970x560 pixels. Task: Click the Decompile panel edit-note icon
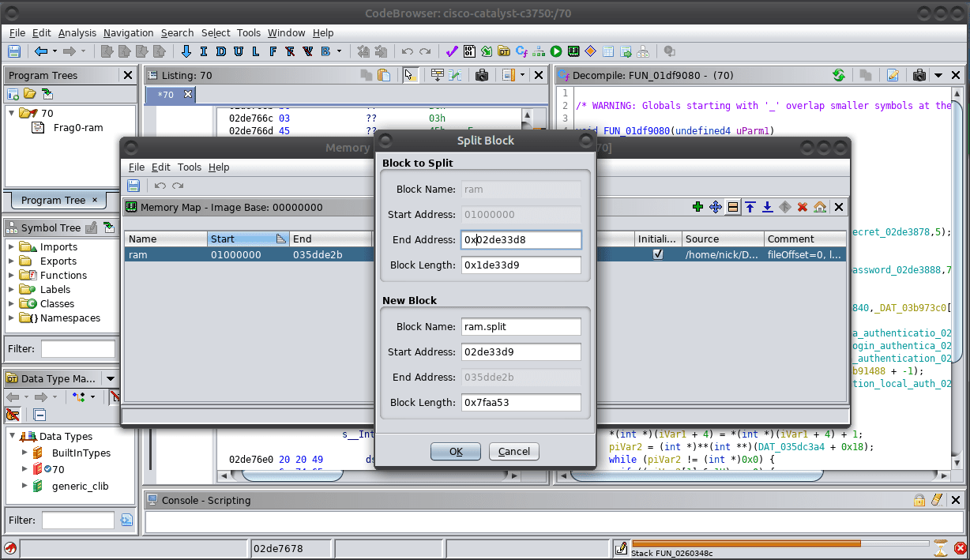[x=893, y=75]
